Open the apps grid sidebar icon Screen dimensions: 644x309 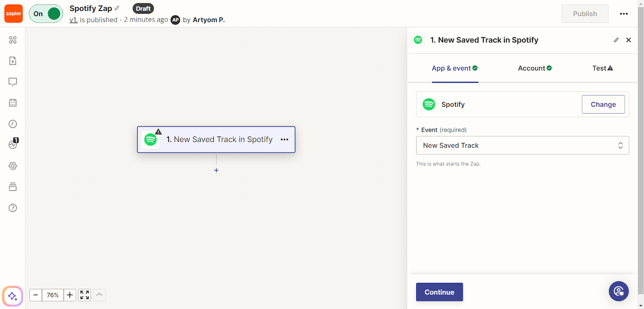(x=13, y=40)
